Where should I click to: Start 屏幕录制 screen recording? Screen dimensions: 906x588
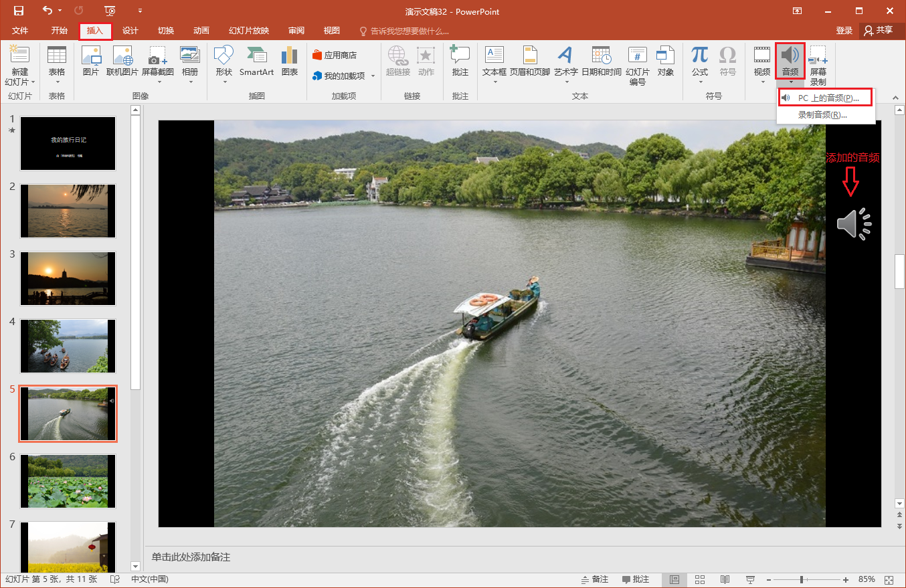coord(818,66)
